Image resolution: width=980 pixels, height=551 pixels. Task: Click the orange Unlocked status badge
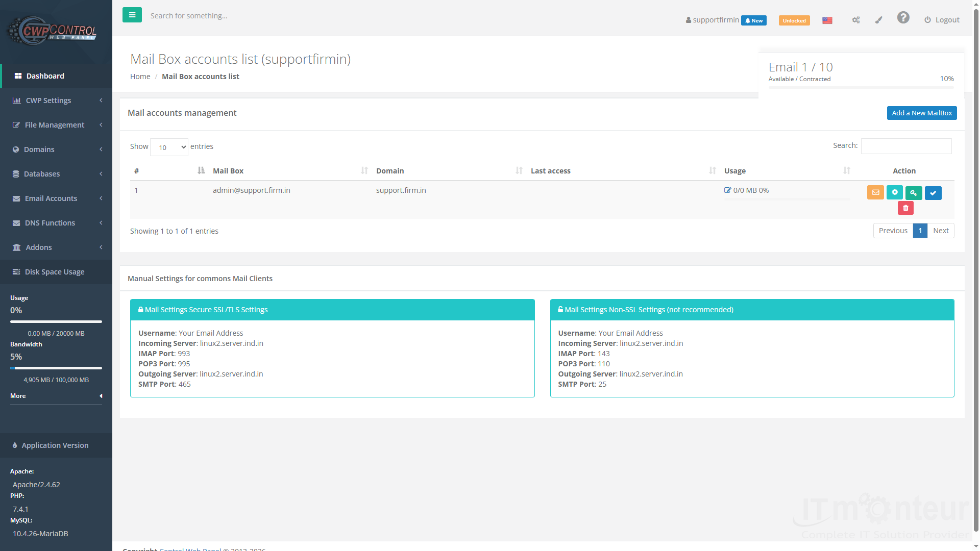coord(794,20)
